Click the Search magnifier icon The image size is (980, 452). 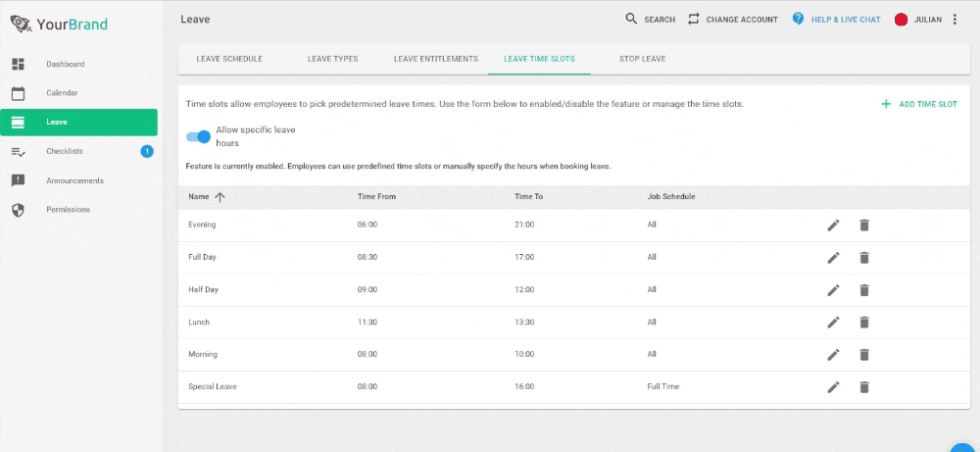coord(631,19)
